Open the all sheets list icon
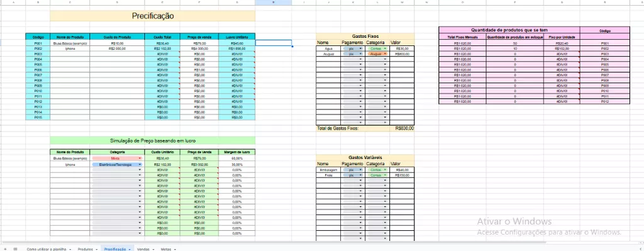Image resolution: width=644 pixels, height=251 pixels. [x=15, y=249]
